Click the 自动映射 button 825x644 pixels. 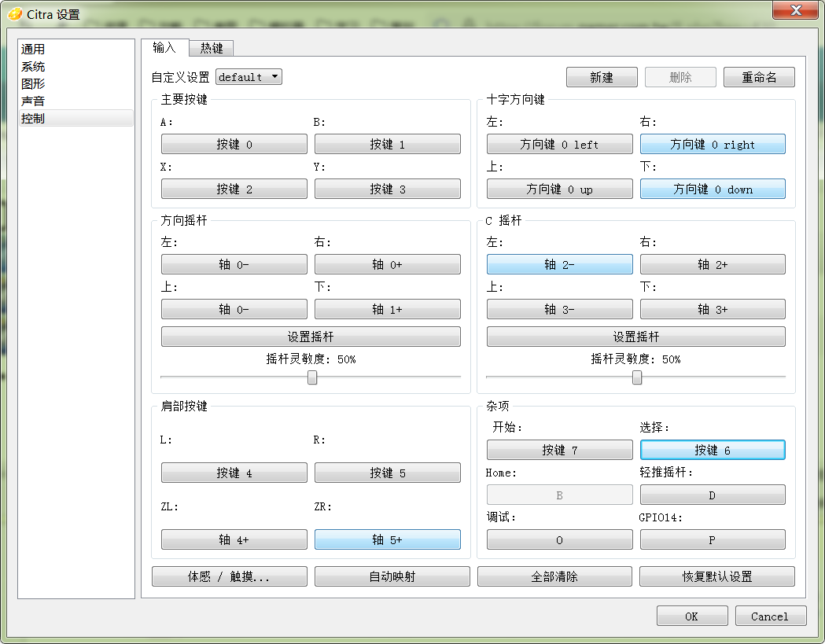[x=392, y=576]
